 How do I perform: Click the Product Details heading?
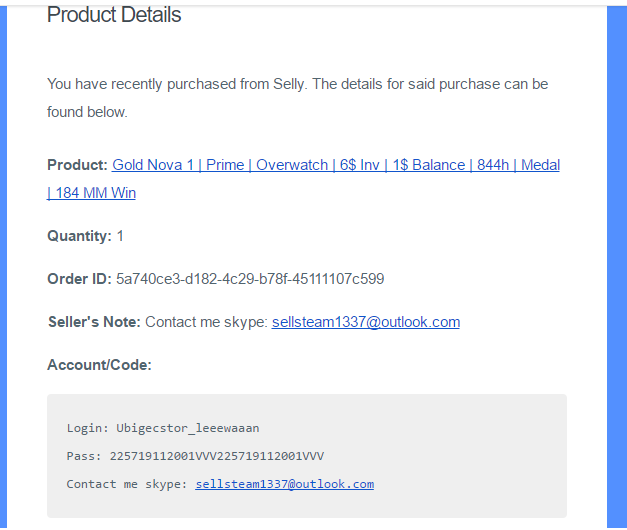tap(114, 15)
